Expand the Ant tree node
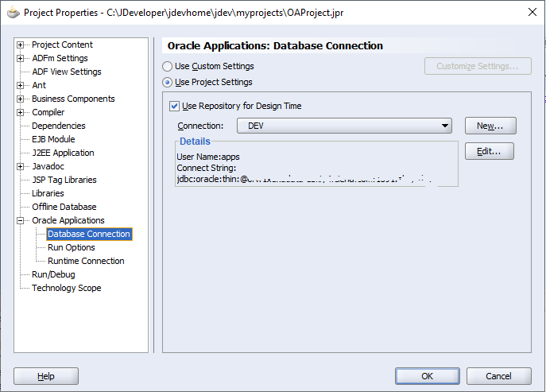Image resolution: width=546 pixels, height=392 pixels. [x=20, y=85]
